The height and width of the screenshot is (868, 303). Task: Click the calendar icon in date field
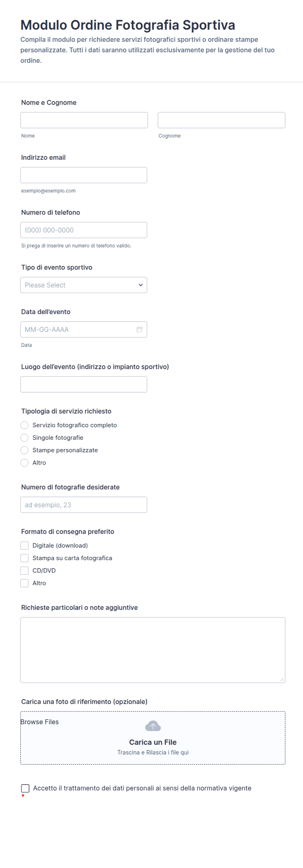[x=139, y=329]
